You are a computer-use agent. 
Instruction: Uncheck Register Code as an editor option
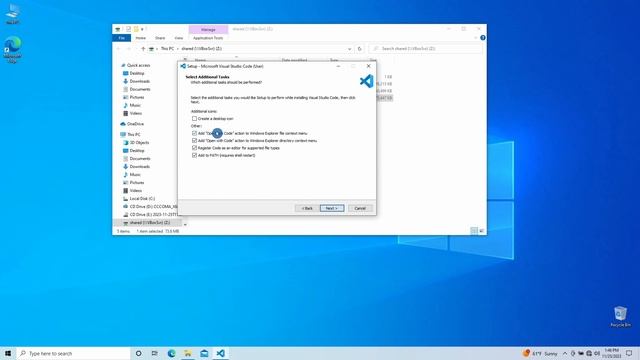coord(194,148)
